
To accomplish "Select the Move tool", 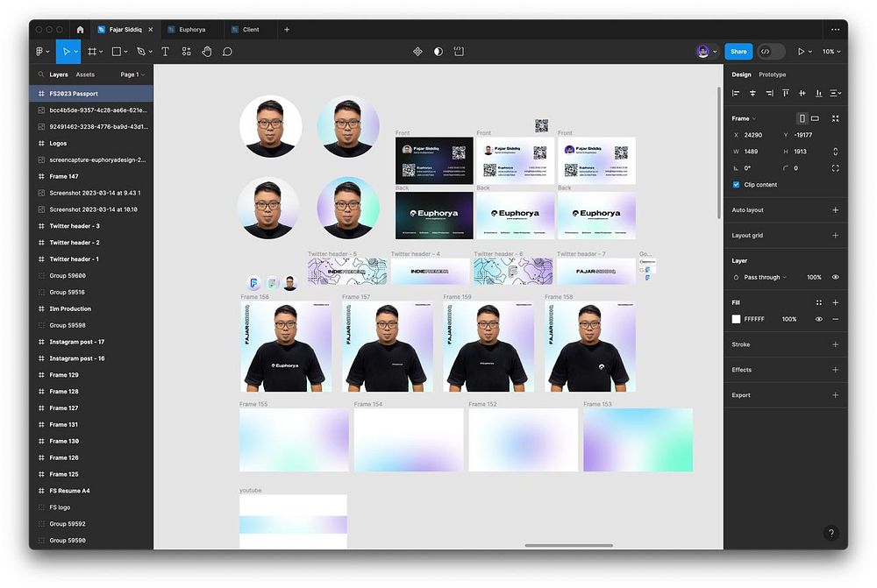I will coord(66,52).
